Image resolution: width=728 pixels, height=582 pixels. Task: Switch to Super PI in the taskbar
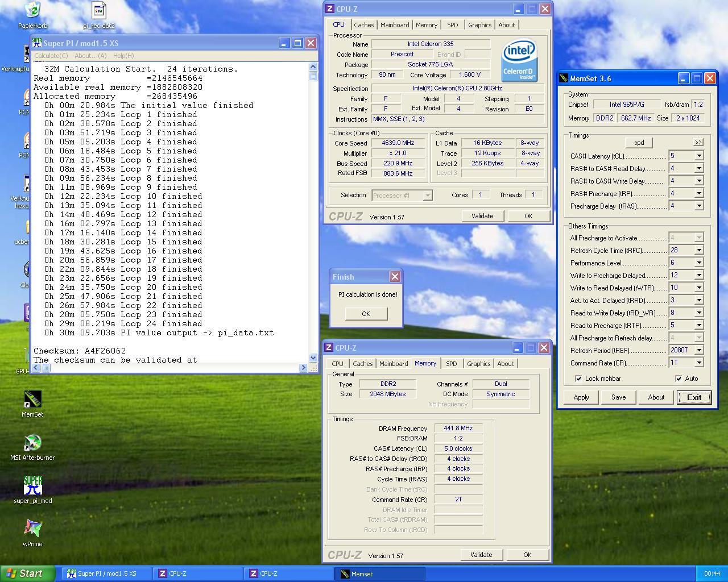106,574
